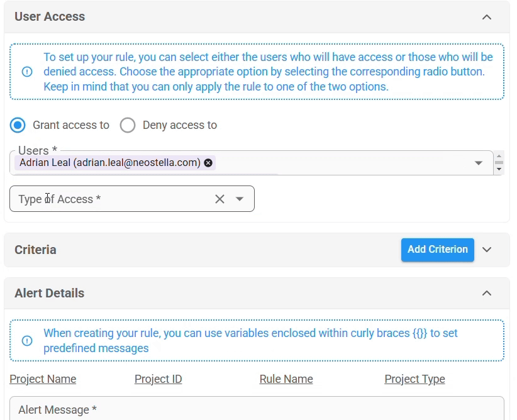
Task: Clear the Type of Access field
Action: coord(220,199)
